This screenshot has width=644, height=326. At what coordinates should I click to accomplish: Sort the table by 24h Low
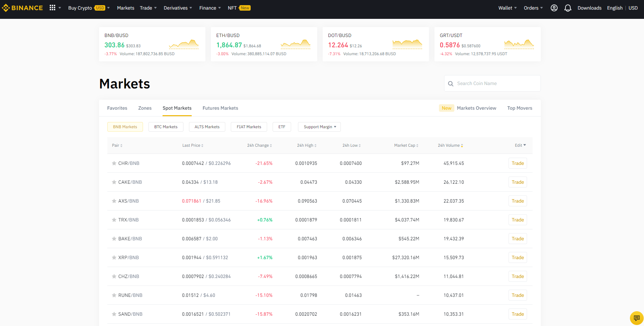(351, 145)
